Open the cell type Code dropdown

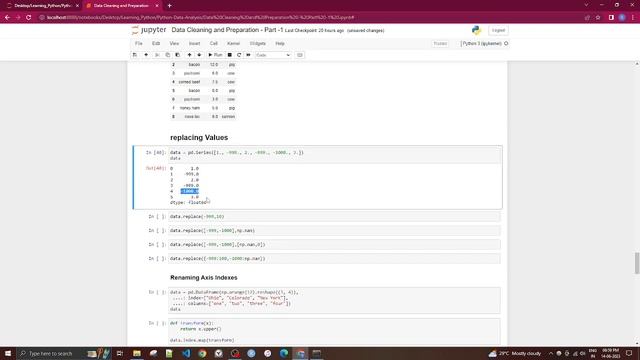tap(273, 55)
